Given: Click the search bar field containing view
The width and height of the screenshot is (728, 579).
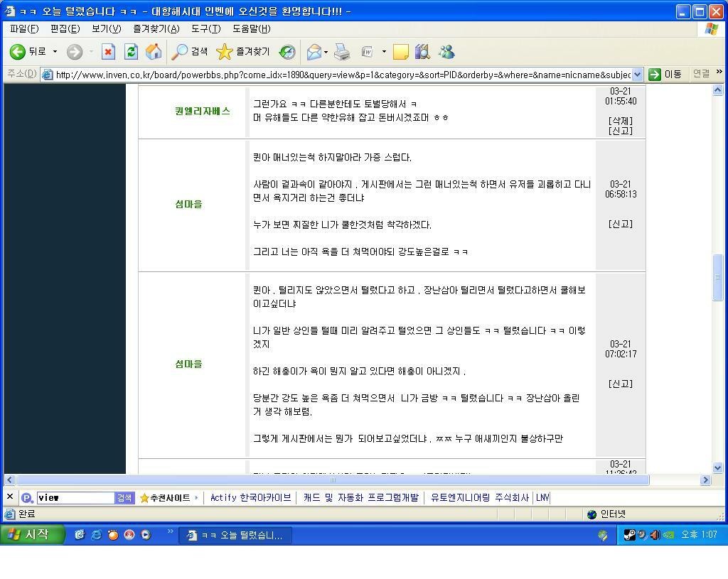Looking at the screenshot, I should (x=75, y=498).
